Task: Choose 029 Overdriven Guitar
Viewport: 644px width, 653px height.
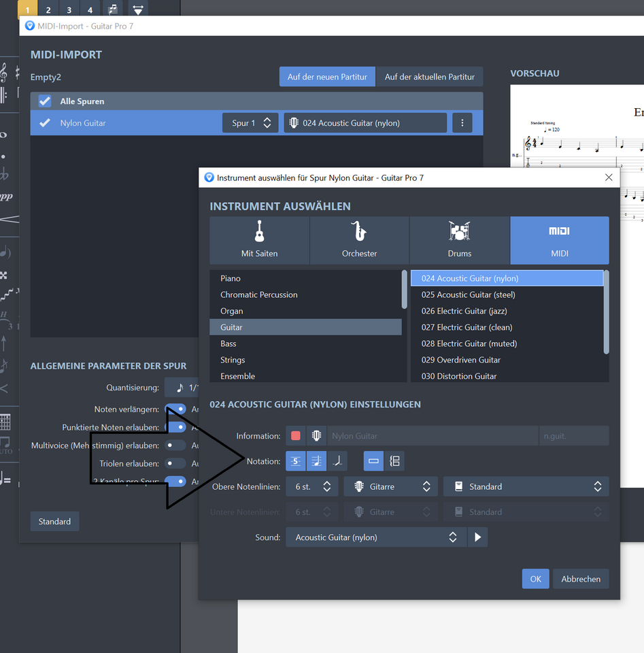Action: pyautogui.click(x=507, y=360)
